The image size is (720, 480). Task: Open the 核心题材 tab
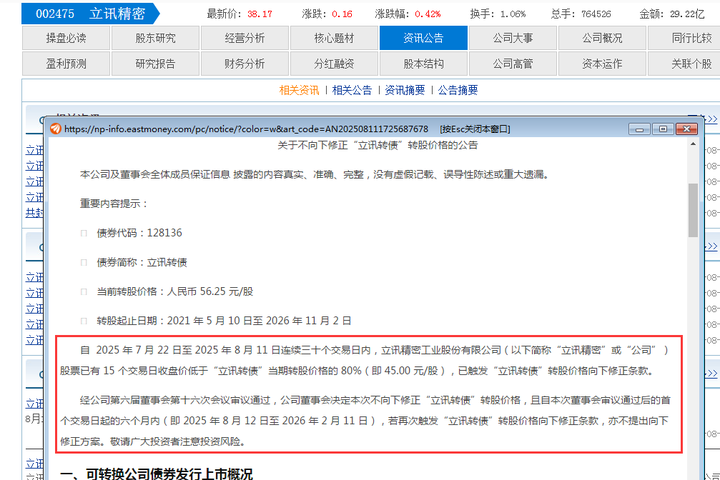[x=334, y=38]
